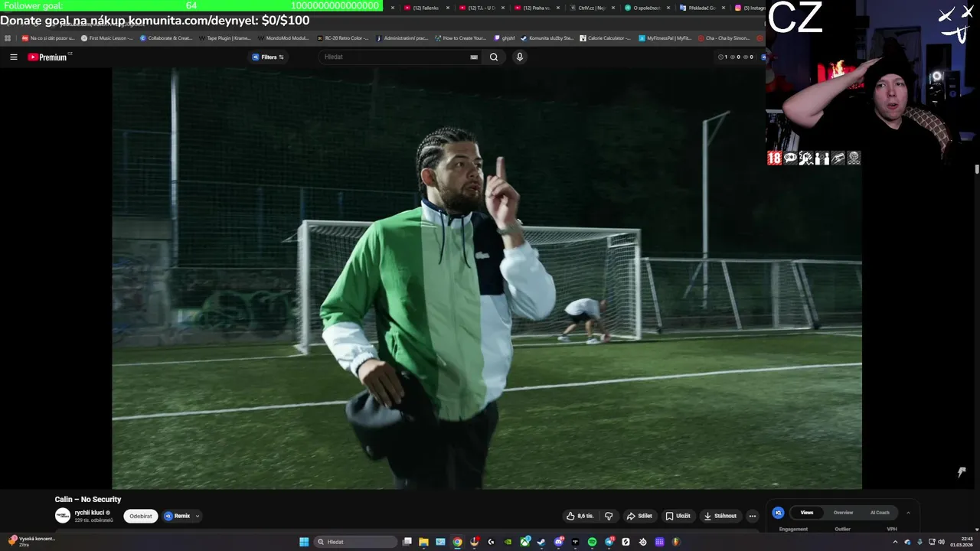Open File Explorer from the taskbar
Screen dimensions: 980x551
click(x=423, y=542)
